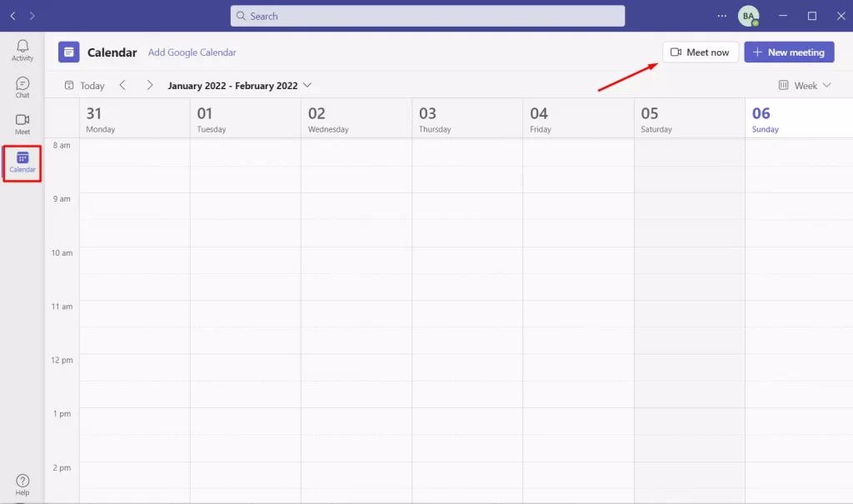Click the Tuesday 11 am time slot
853x504 pixels.
point(246,313)
